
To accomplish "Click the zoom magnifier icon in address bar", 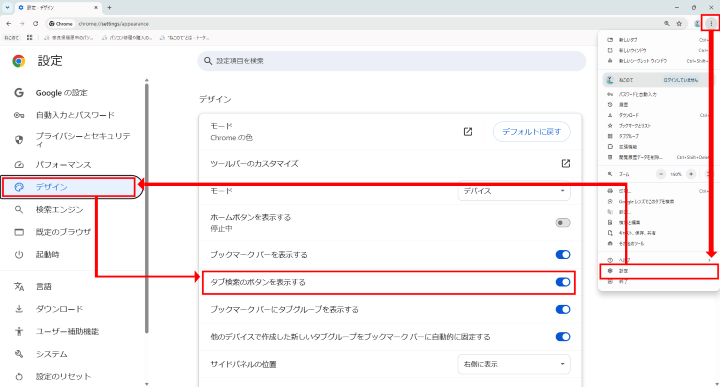I will pos(667,23).
